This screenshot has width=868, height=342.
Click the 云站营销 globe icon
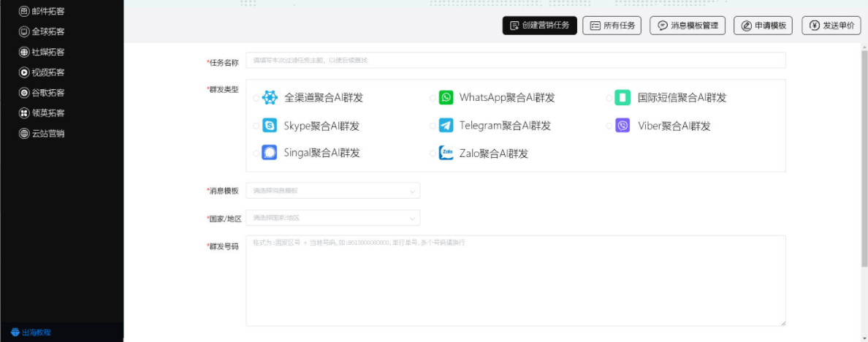[x=24, y=134]
